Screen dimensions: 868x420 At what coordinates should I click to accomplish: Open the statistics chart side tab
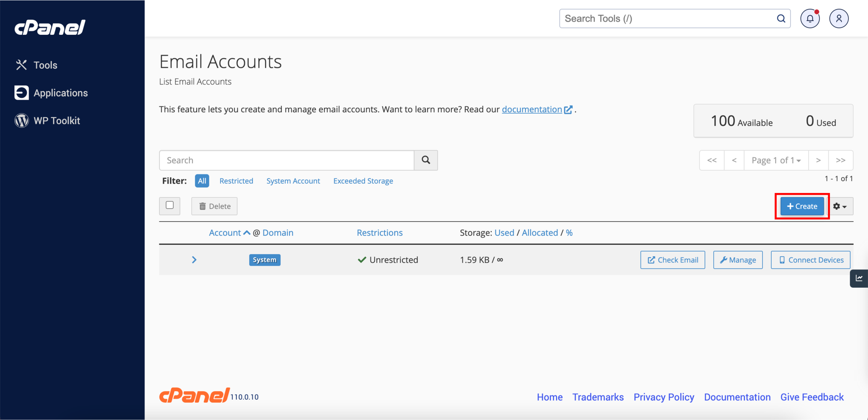(859, 278)
